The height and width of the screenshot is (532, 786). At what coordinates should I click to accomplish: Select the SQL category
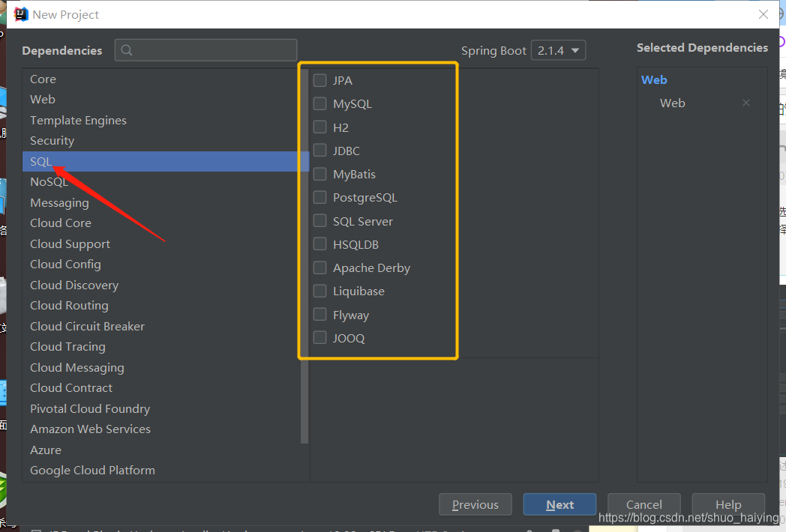(x=166, y=161)
